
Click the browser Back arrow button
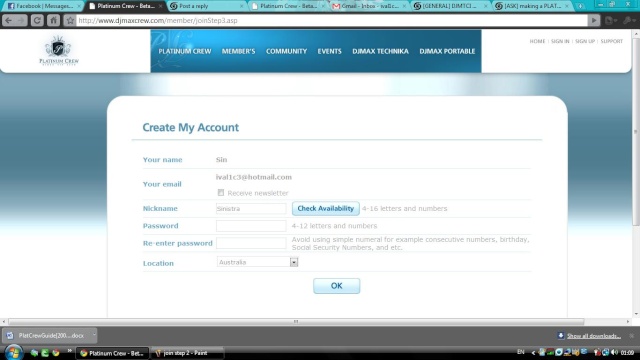9,20
